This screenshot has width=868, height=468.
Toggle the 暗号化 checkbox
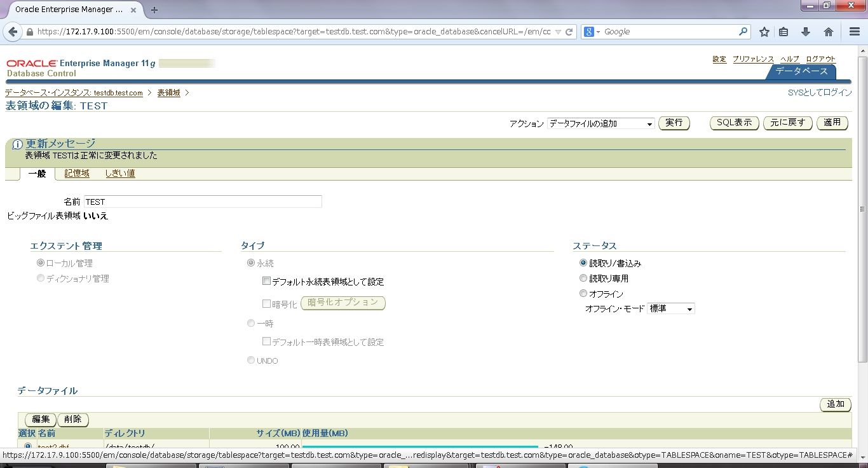pos(267,304)
